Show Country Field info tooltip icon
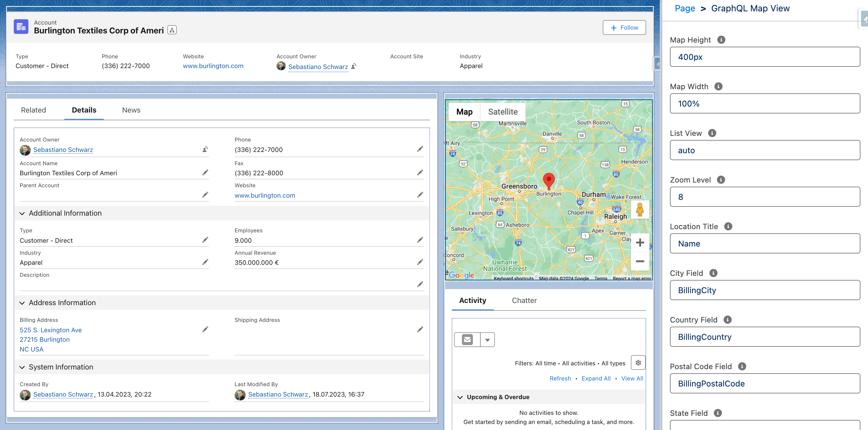This screenshot has width=868, height=430. [x=727, y=320]
